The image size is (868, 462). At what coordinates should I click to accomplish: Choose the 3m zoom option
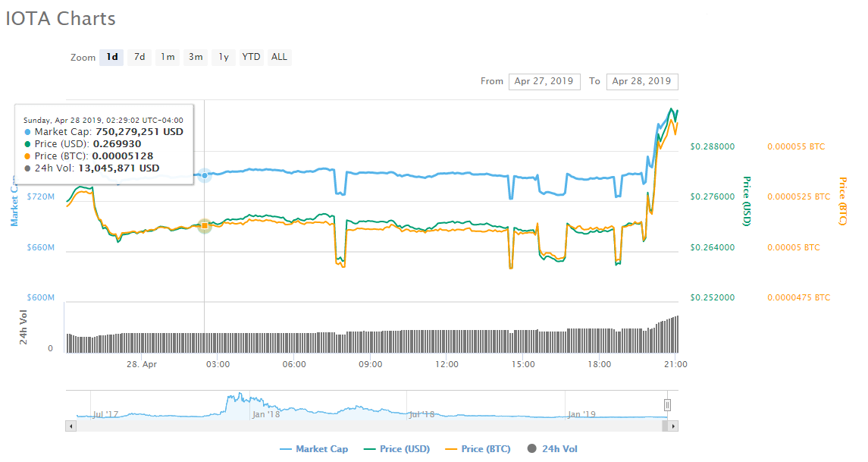tap(196, 57)
